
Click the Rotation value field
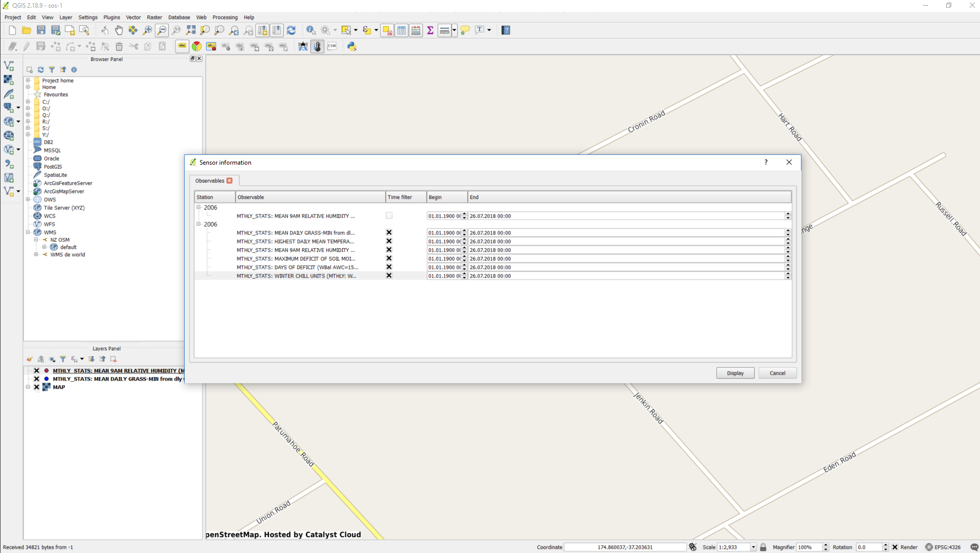869,547
